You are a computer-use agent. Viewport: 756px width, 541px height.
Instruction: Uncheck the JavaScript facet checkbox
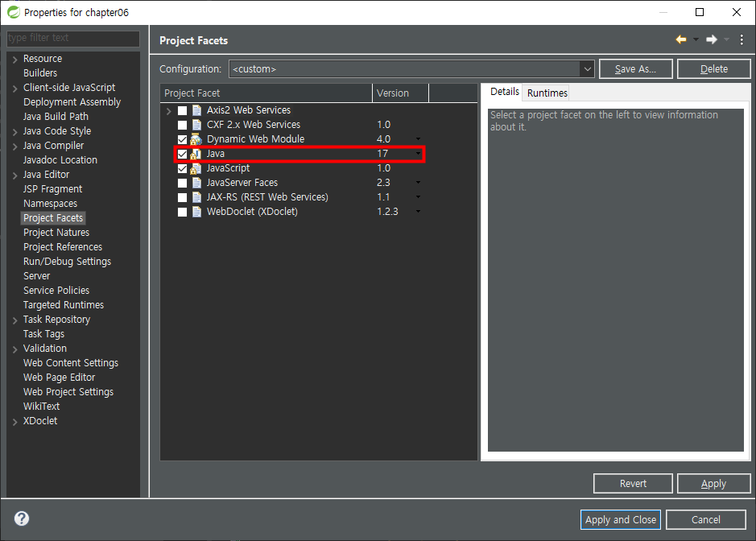[x=182, y=169]
